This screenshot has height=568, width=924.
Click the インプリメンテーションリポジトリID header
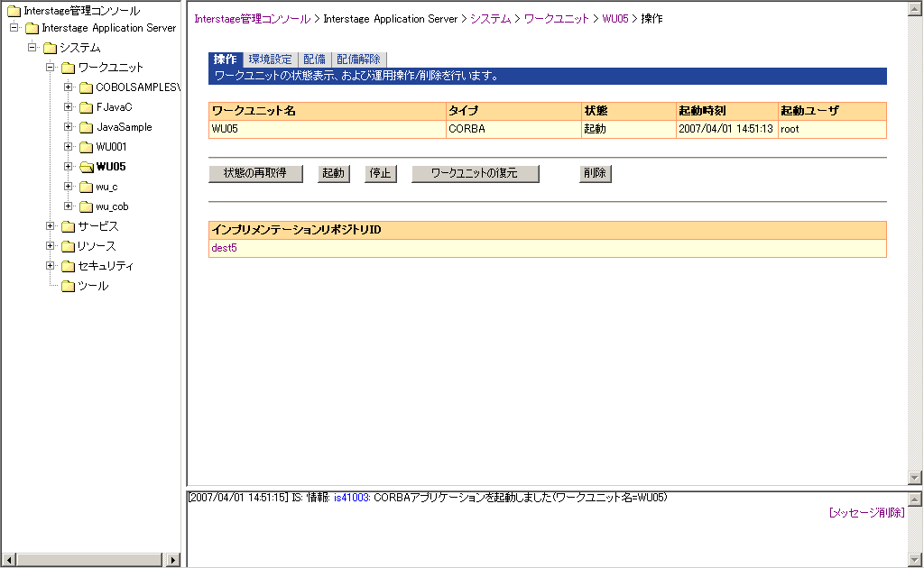(x=548, y=230)
